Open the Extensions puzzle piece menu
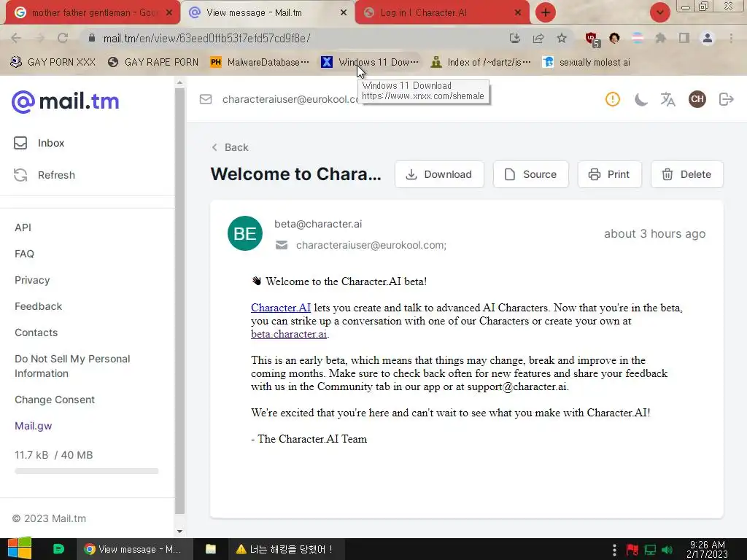Image resolution: width=747 pixels, height=560 pixels. click(x=660, y=38)
